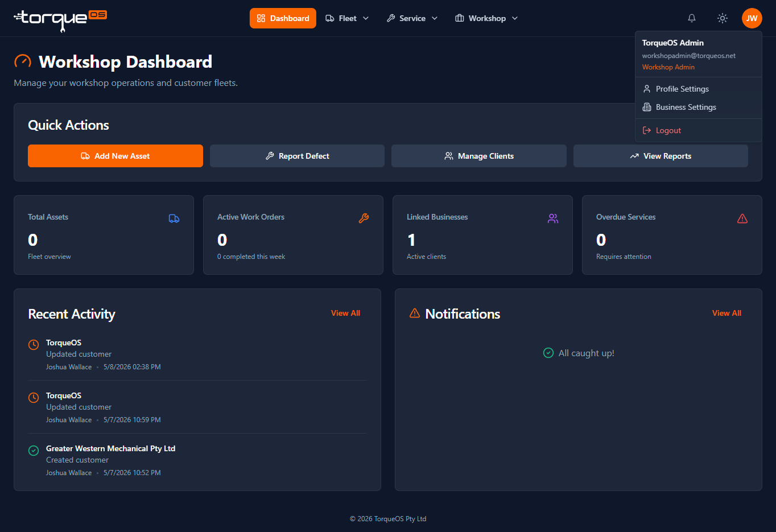Open View Reports

(x=661, y=156)
